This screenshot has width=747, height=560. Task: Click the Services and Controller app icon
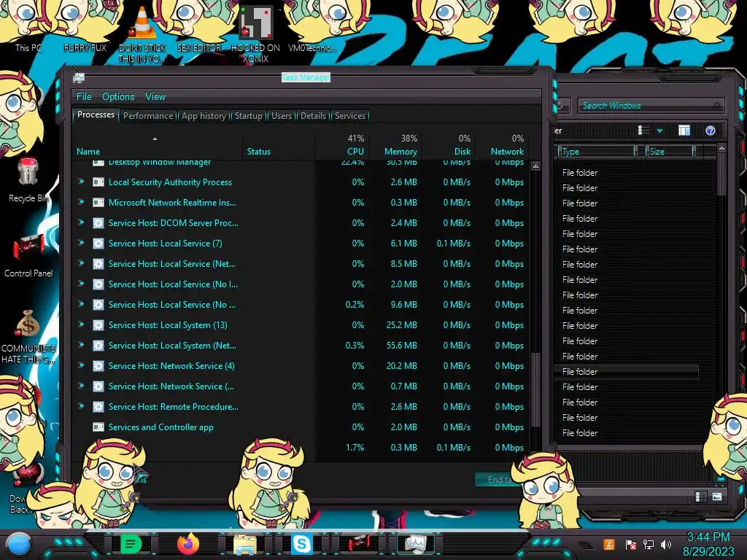[98, 427]
